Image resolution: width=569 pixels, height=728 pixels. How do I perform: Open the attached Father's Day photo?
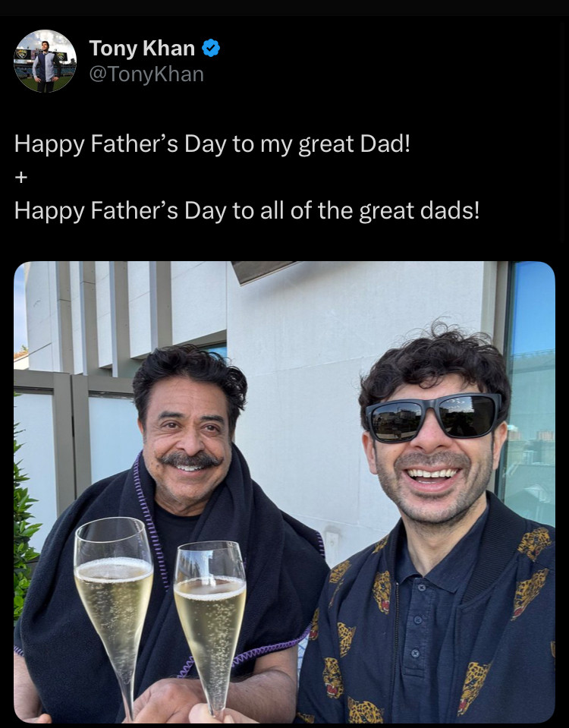pyautogui.click(x=284, y=492)
